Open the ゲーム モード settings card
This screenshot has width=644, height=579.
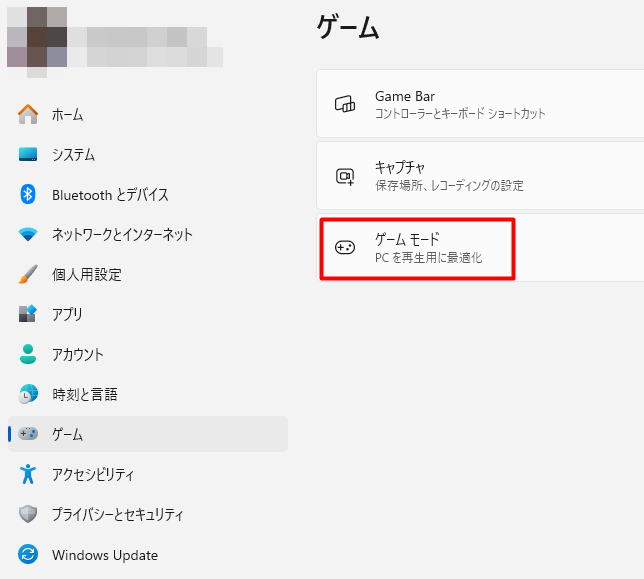pyautogui.click(x=480, y=248)
